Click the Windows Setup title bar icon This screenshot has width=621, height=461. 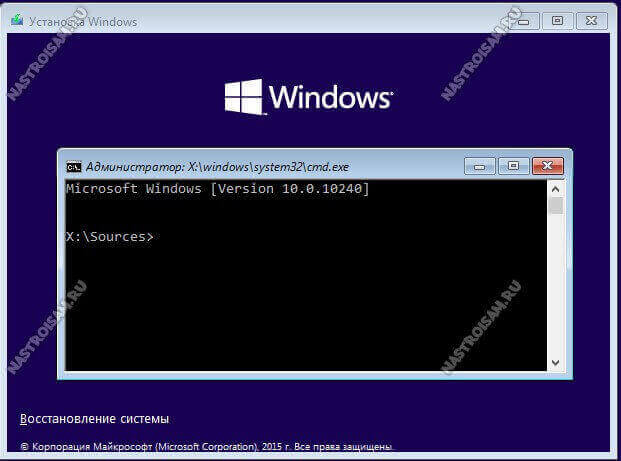[17, 20]
